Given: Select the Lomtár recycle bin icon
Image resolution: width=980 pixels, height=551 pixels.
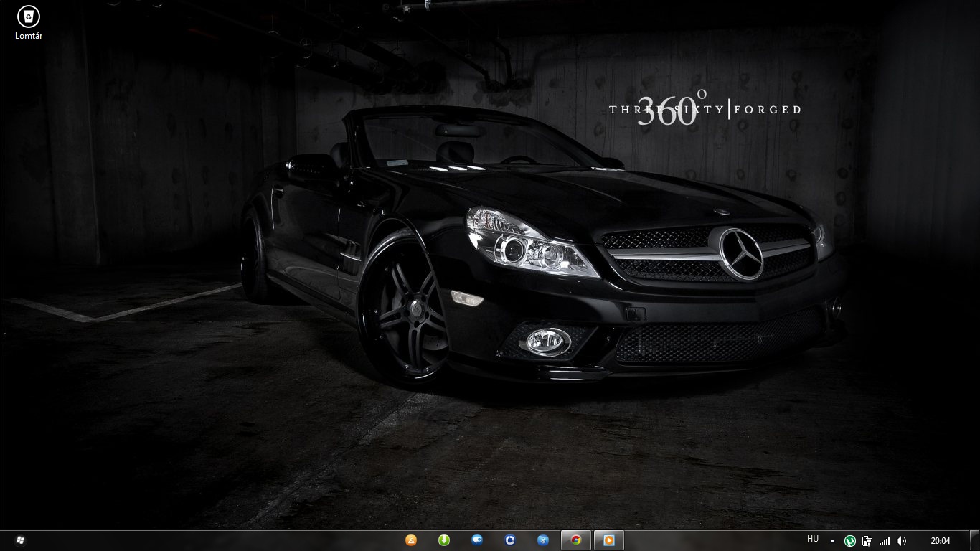Looking at the screenshot, I should (29, 22).
